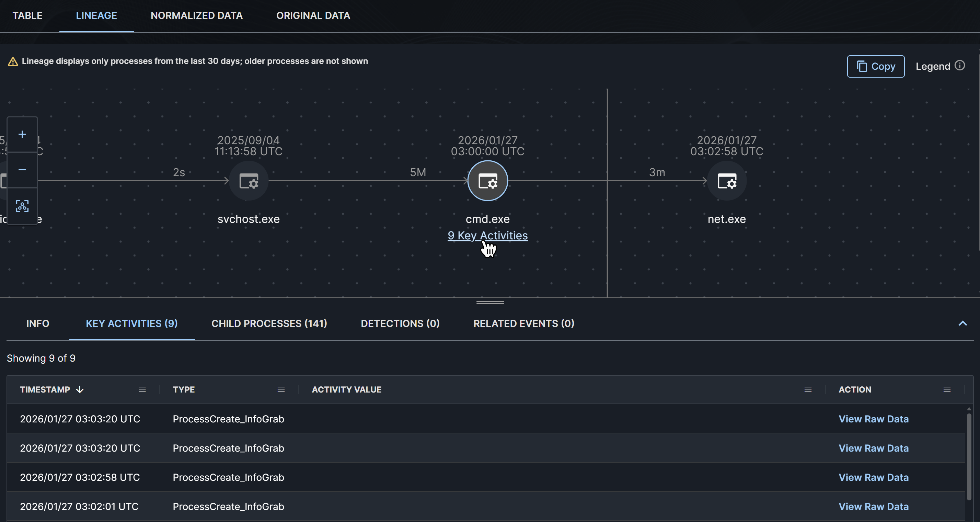Click the Legend info icon

click(959, 66)
